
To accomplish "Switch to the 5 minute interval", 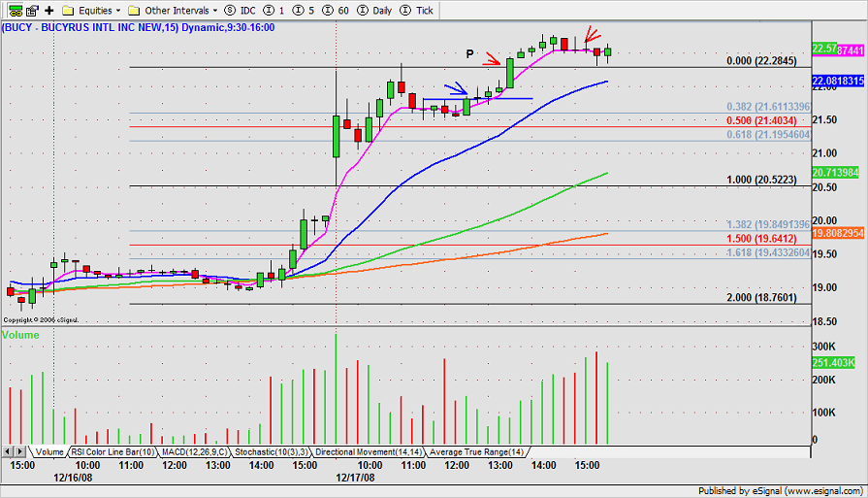I will 304,10.
